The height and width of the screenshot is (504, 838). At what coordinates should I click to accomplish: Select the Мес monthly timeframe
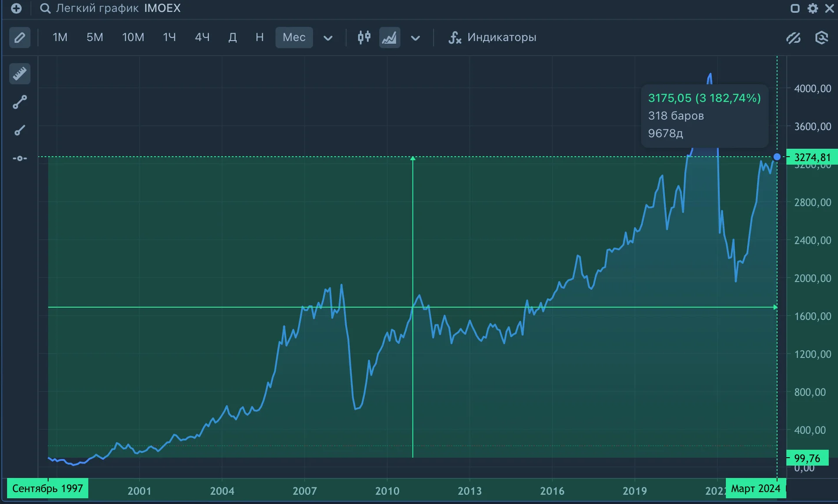[x=294, y=38]
